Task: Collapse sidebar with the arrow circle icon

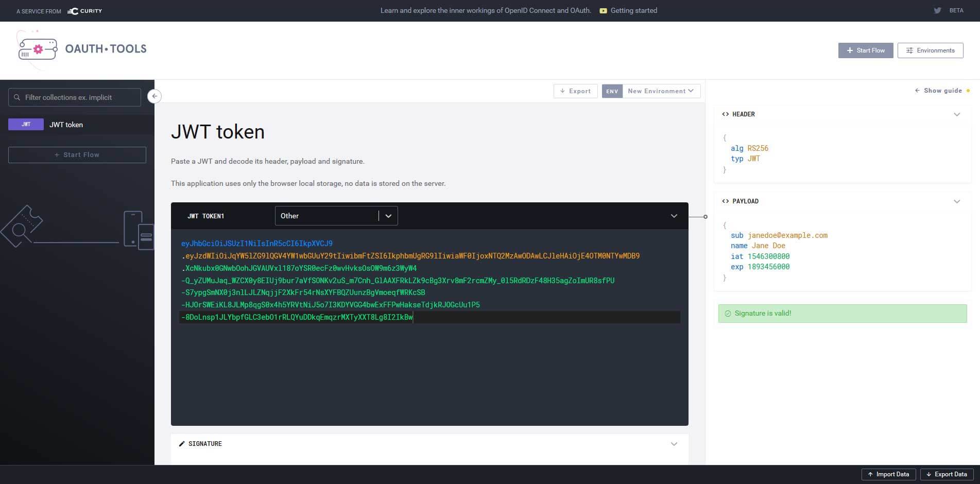Action: [x=154, y=96]
